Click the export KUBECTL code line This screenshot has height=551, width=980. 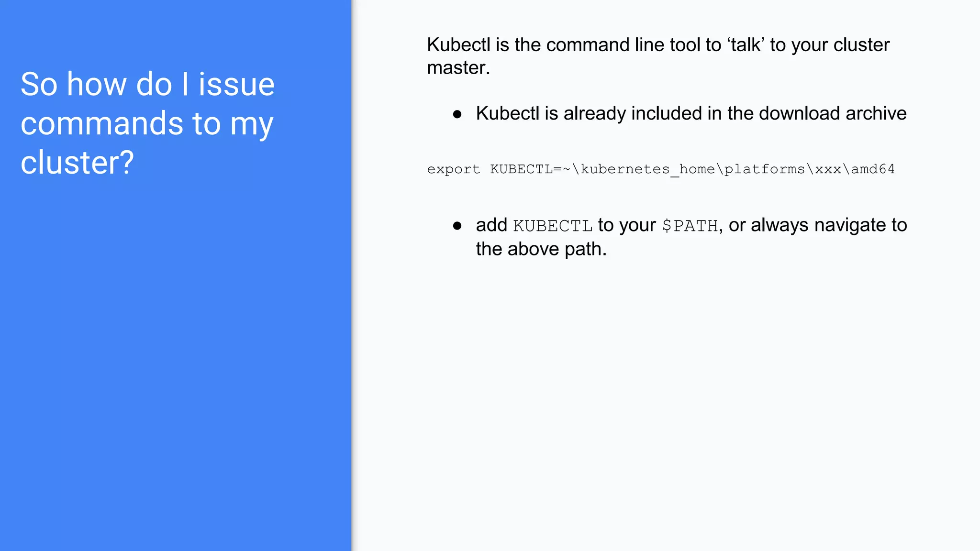click(x=660, y=169)
